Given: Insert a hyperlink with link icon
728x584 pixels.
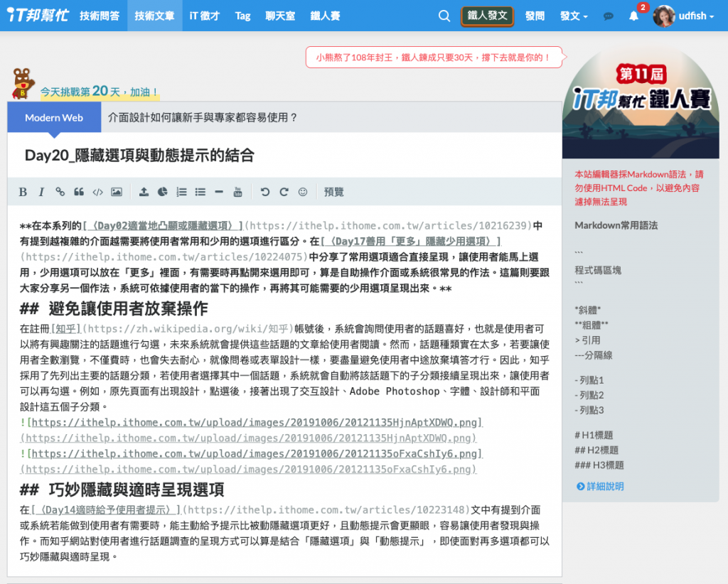Looking at the screenshot, I should click(60, 192).
